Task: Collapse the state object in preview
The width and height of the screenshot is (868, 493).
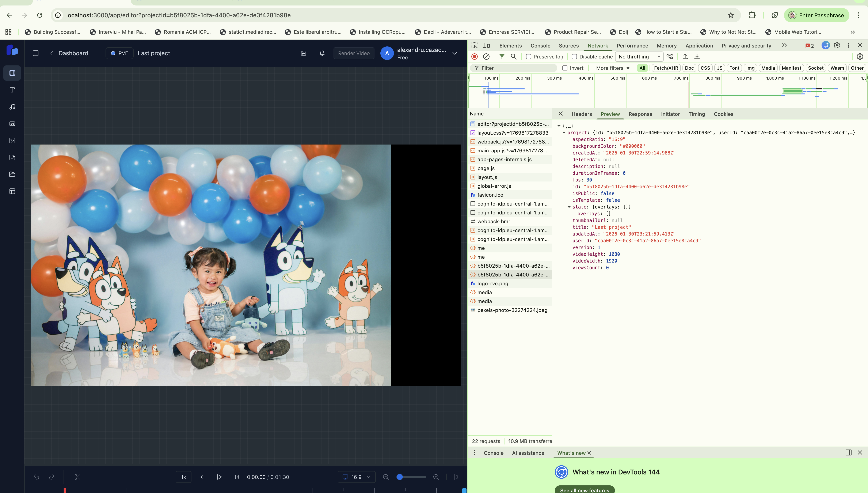Action: coord(569,207)
